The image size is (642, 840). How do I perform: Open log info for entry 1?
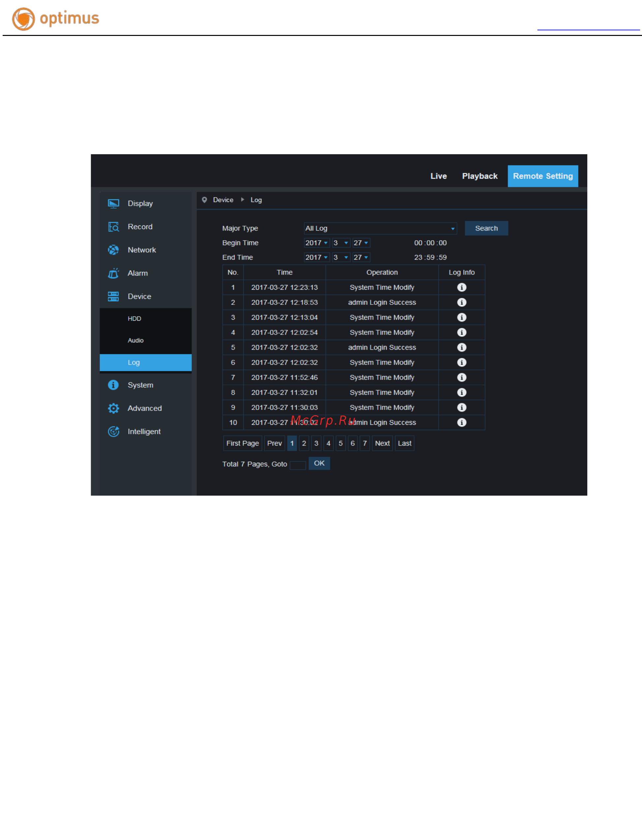click(x=462, y=287)
